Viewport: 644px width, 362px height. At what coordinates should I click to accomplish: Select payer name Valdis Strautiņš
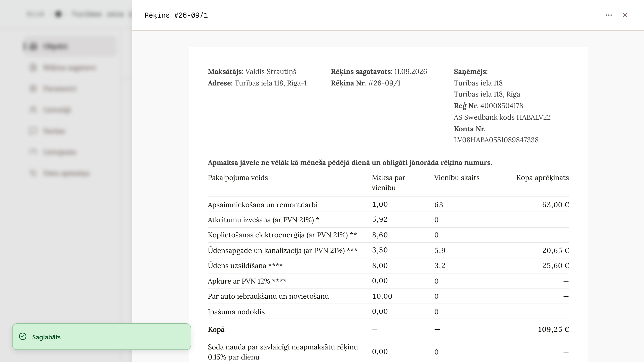(x=271, y=72)
